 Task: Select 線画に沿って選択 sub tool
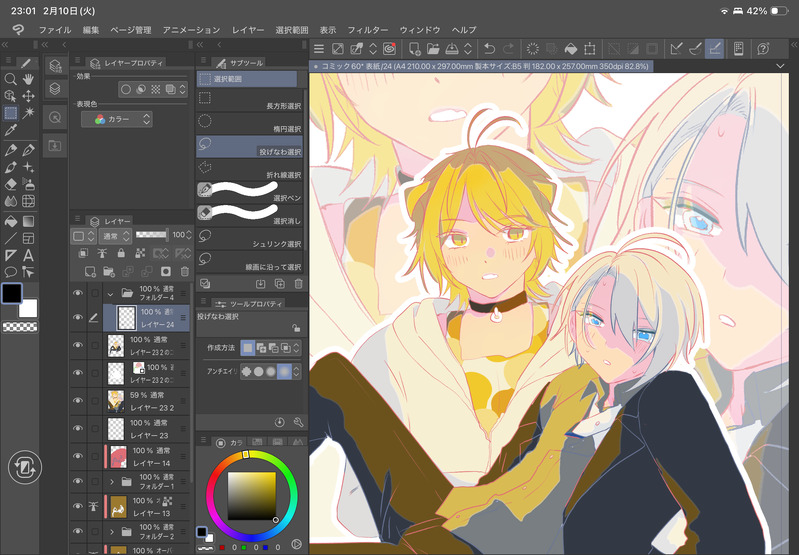[250, 262]
